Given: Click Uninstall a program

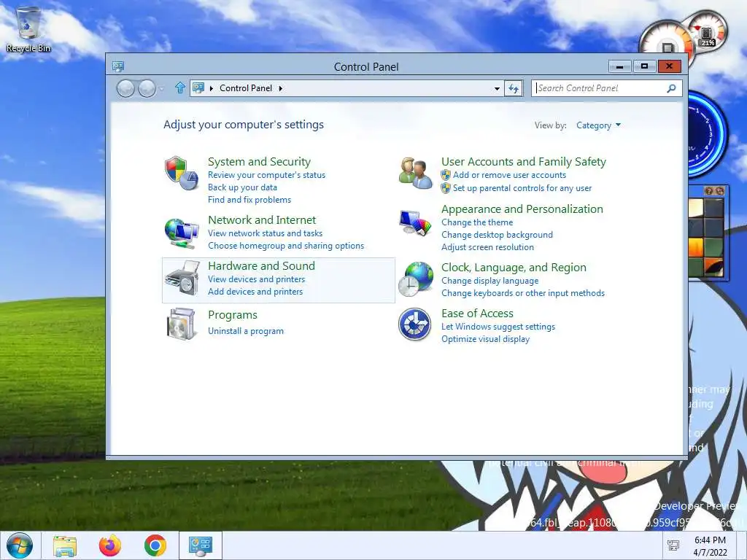Looking at the screenshot, I should point(245,331).
